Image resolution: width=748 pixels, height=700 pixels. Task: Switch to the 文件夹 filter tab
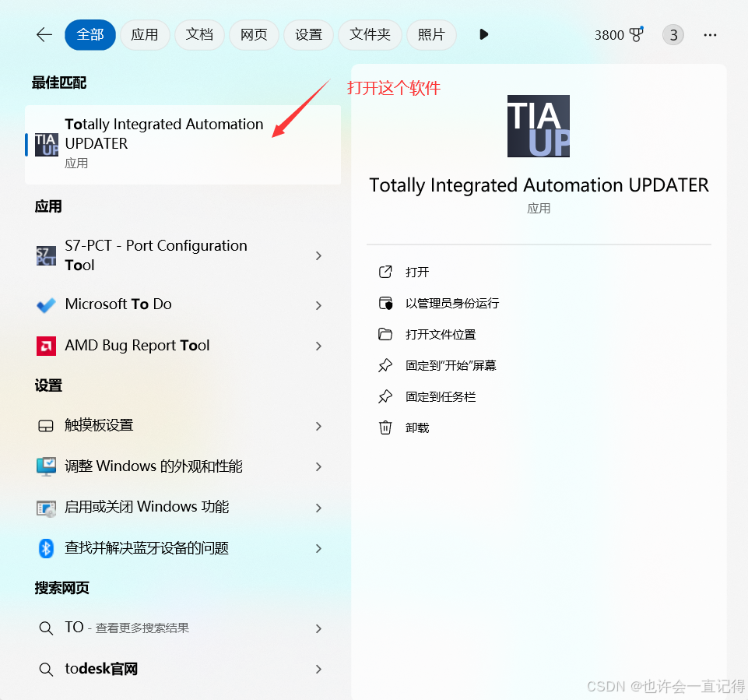coord(370,34)
